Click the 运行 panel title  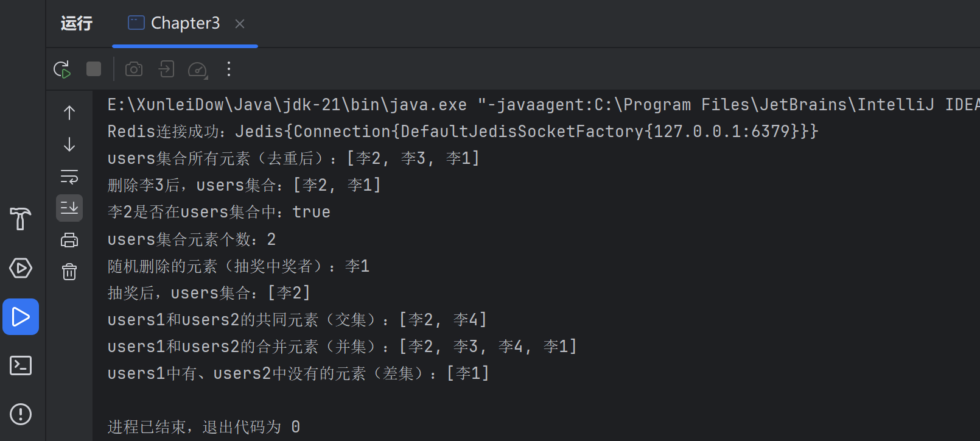[77, 23]
